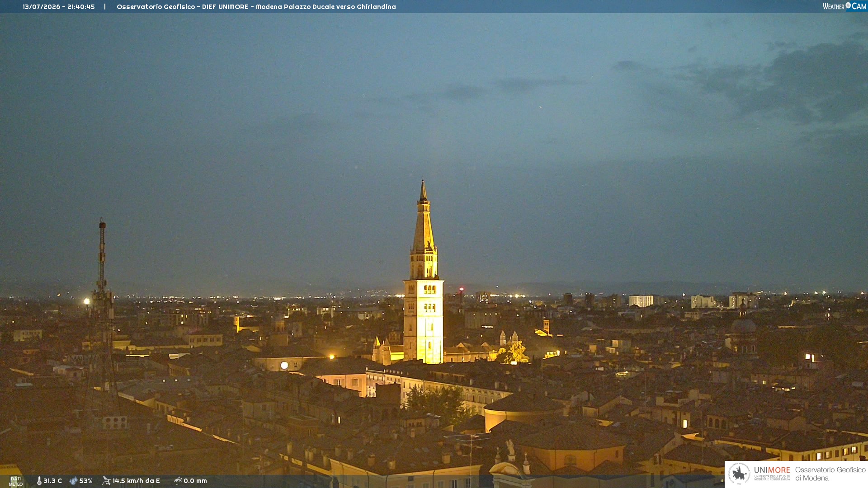Click the rain umbrella icon
The image size is (868, 488).
178,481
